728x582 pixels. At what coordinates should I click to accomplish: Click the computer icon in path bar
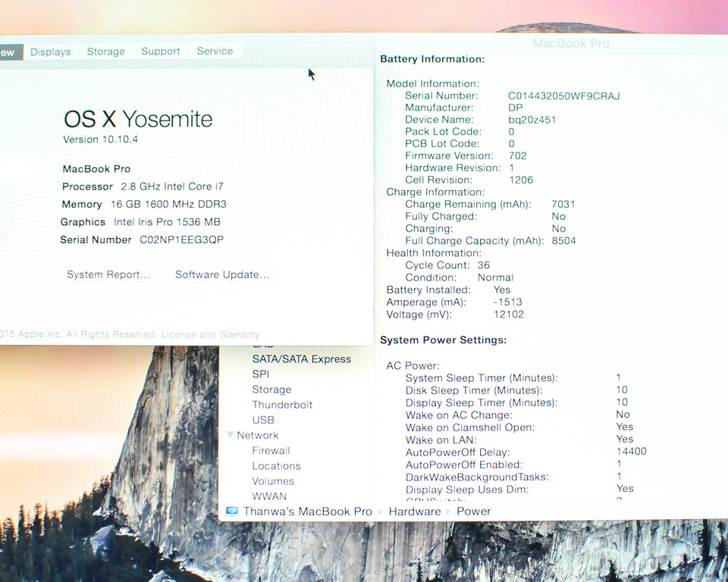pos(232,511)
